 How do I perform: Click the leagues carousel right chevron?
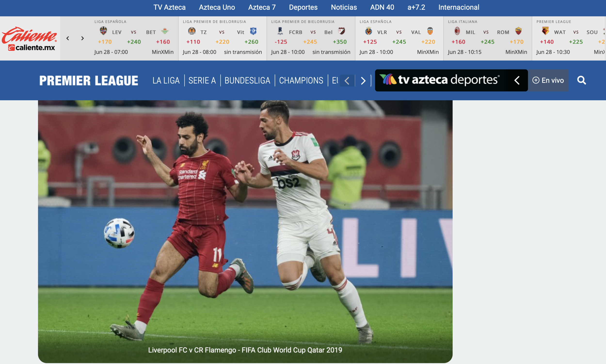(x=363, y=80)
